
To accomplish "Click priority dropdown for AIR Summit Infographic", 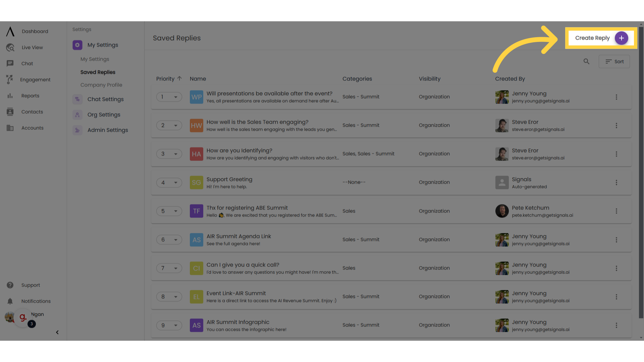I will pos(168,325).
